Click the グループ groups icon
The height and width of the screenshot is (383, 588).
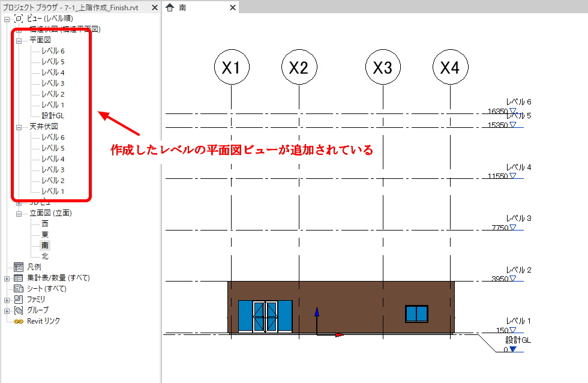tap(19, 310)
